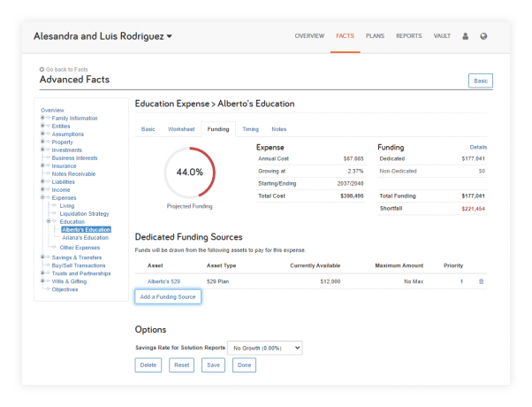532x407 pixels.
Task: Click the Total Cost value $398,495
Action: (352, 196)
